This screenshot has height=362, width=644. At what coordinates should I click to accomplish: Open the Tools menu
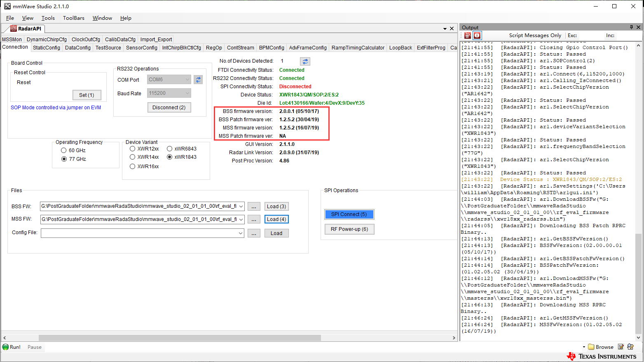48,18
